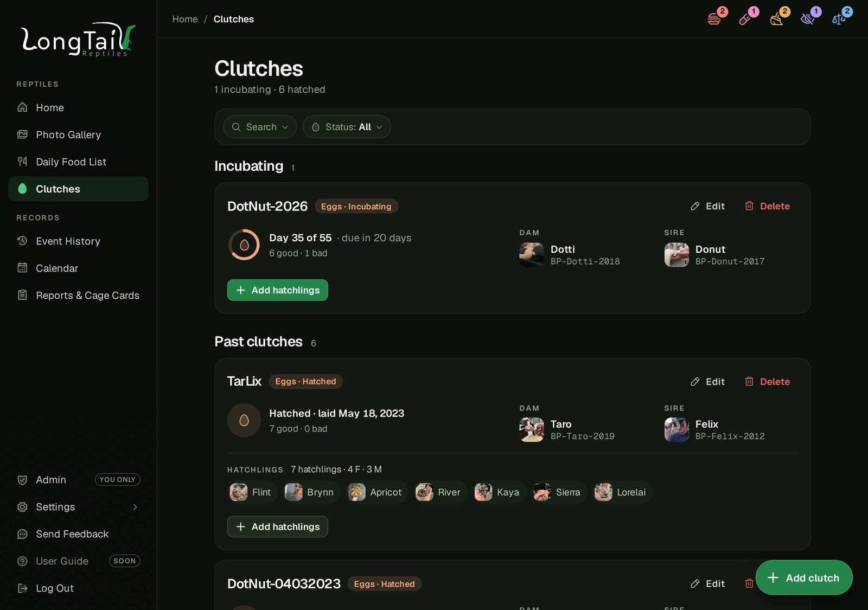868x610 pixels.
Task: Expand the Search dropdown
Action: 260,127
